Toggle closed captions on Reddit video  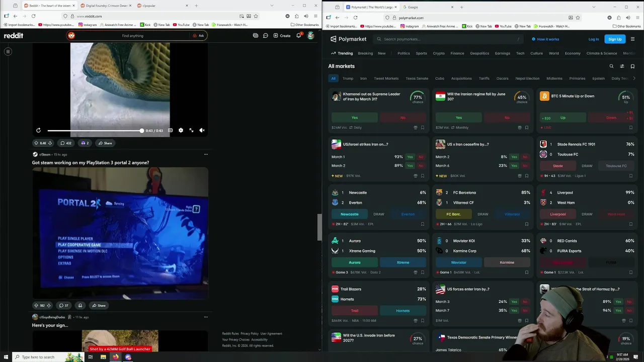pyautogui.click(x=170, y=130)
